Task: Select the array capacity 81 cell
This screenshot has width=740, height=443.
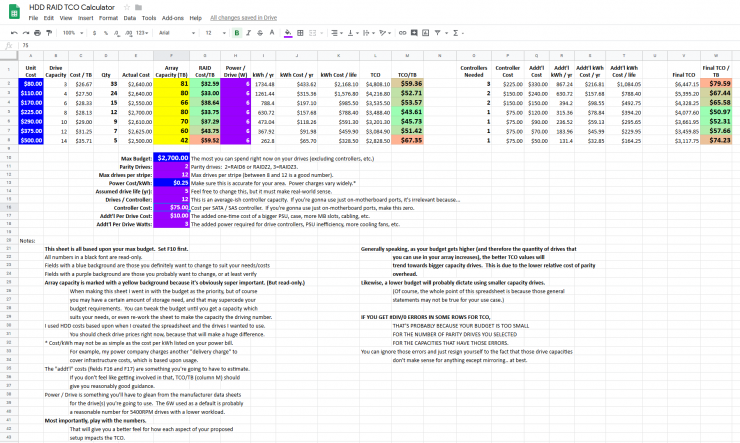Action: [x=171, y=84]
